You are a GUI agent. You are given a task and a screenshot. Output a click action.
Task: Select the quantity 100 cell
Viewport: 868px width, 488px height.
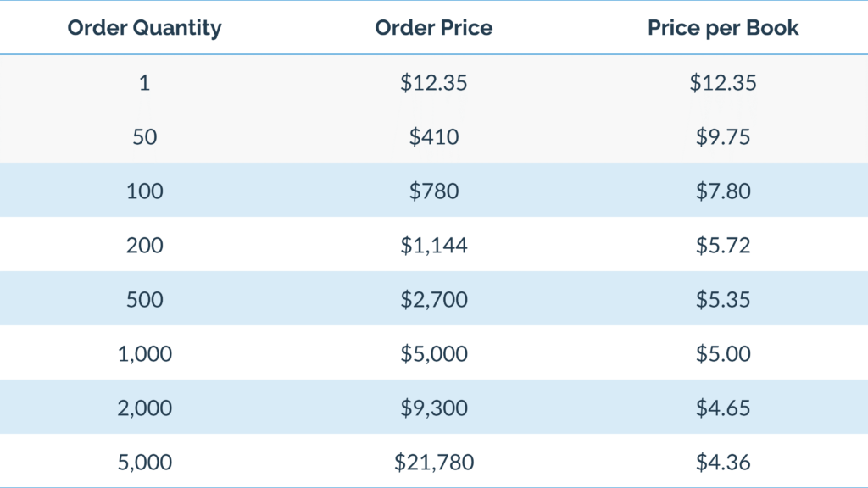[x=144, y=191]
